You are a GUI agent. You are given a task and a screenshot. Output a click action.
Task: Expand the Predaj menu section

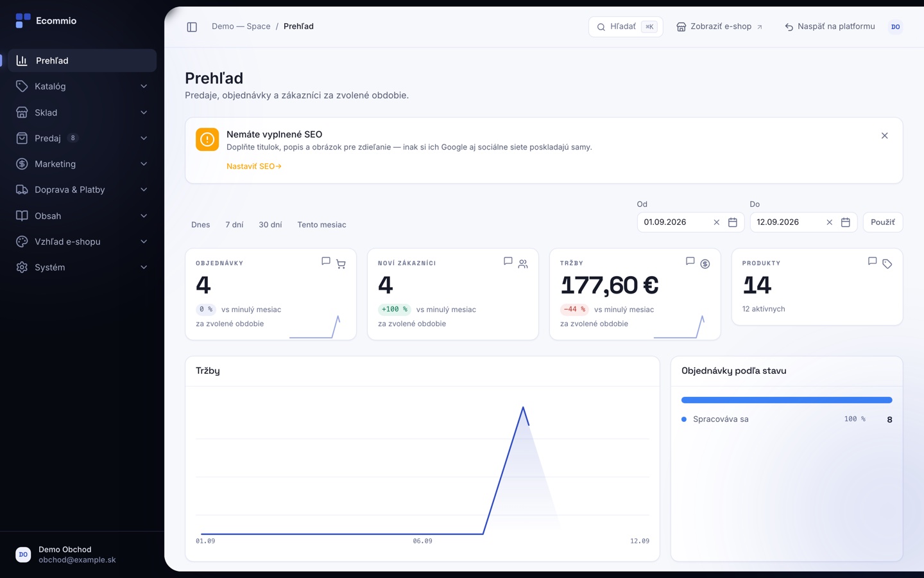point(82,138)
